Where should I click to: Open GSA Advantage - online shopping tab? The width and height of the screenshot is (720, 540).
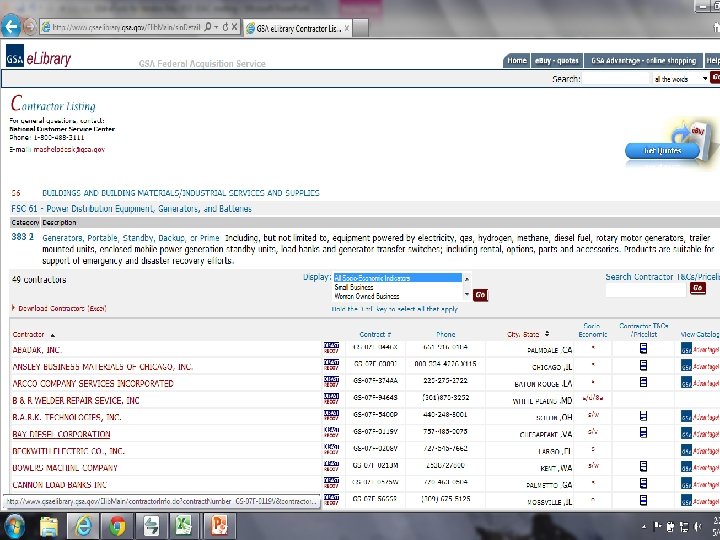(643, 61)
